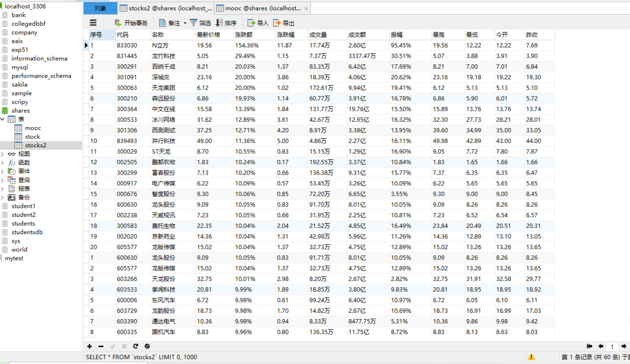The width and height of the screenshot is (630, 364).
Task: Click the 振幅 column header
Action: [x=410, y=35]
